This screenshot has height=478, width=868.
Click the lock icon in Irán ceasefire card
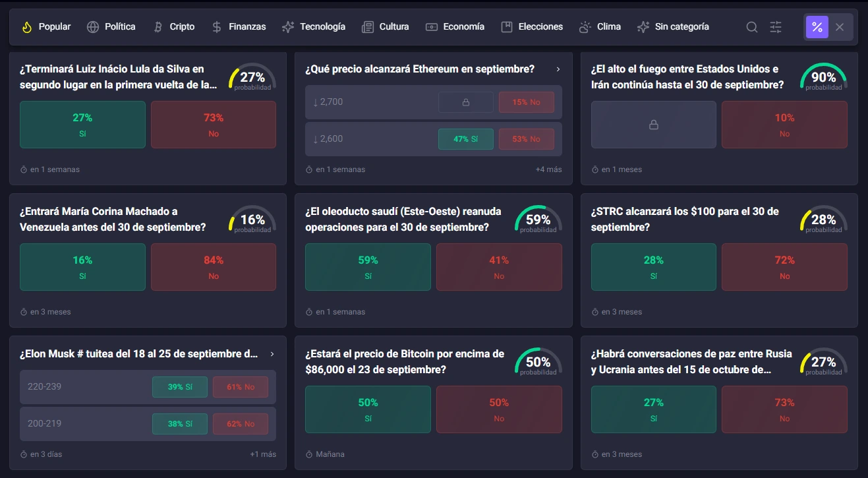point(654,125)
